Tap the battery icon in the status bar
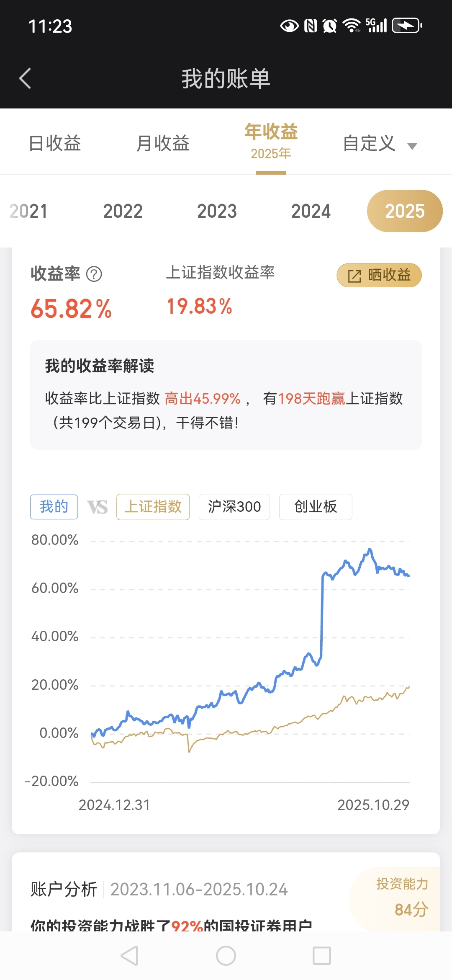452x980 pixels. tap(406, 26)
